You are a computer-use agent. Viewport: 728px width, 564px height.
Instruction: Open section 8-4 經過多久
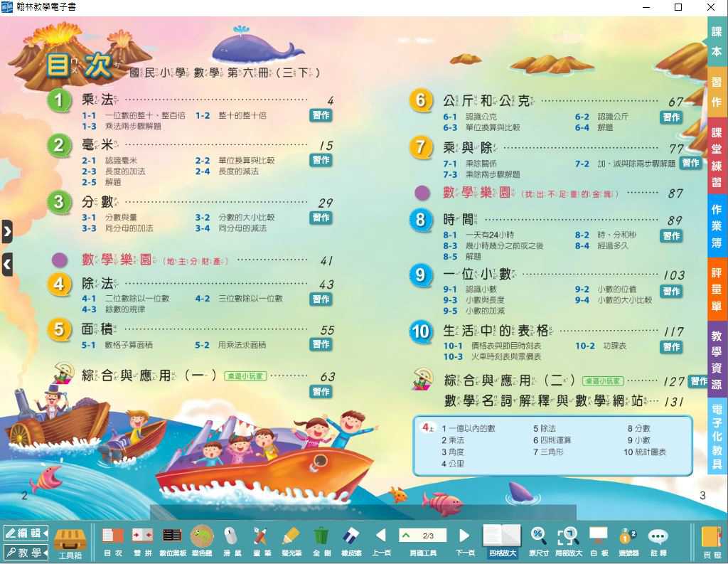[x=601, y=246]
